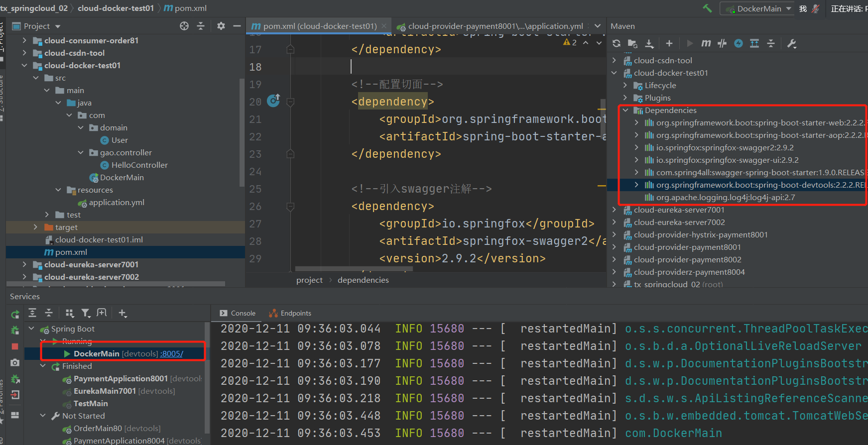868x445 pixels.
Task: Expand cloud-consumer-order81 module in Project tree
Action: 24,40
